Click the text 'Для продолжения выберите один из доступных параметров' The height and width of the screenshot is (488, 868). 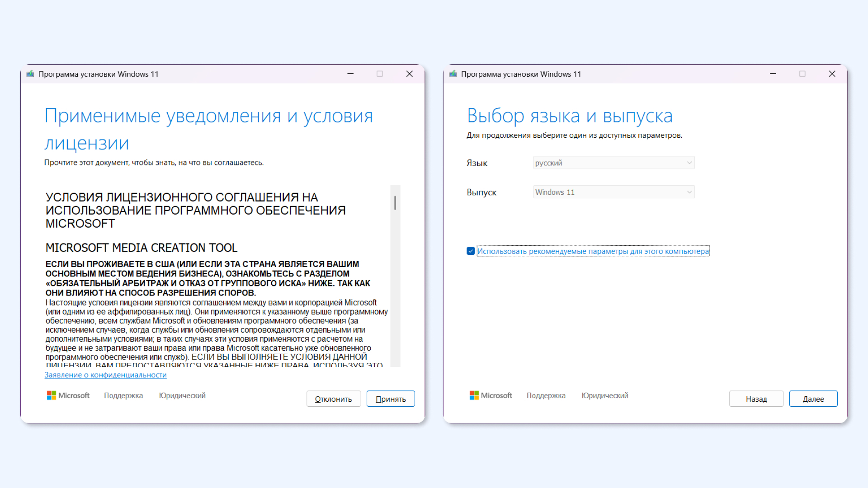coord(575,135)
